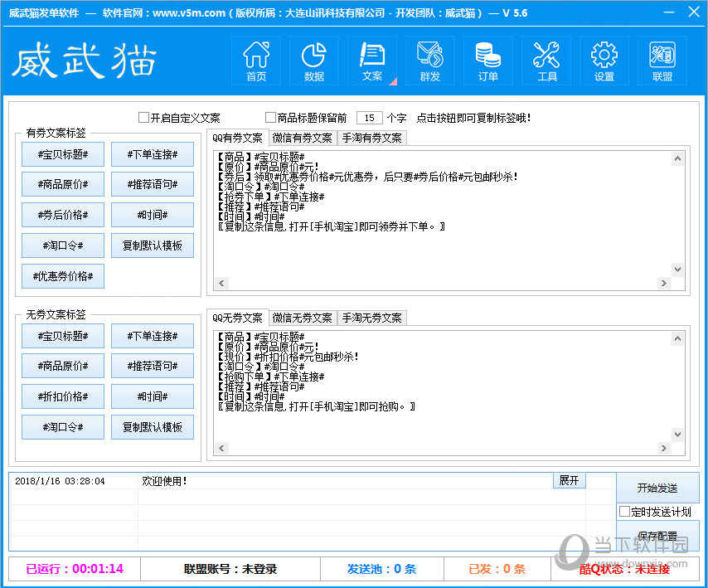The image size is (708, 588).
Task: Copy #时间# tag in 无券文案标签
Action: (x=153, y=396)
